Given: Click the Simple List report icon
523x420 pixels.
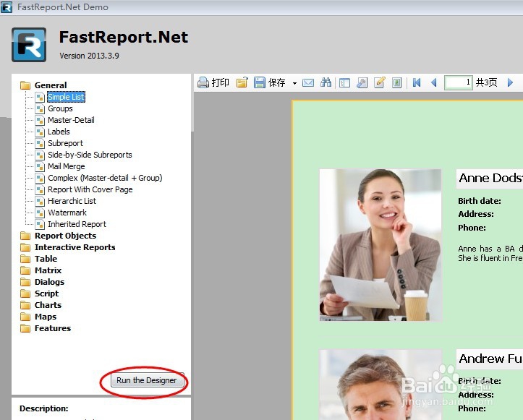Looking at the screenshot, I should [40, 98].
